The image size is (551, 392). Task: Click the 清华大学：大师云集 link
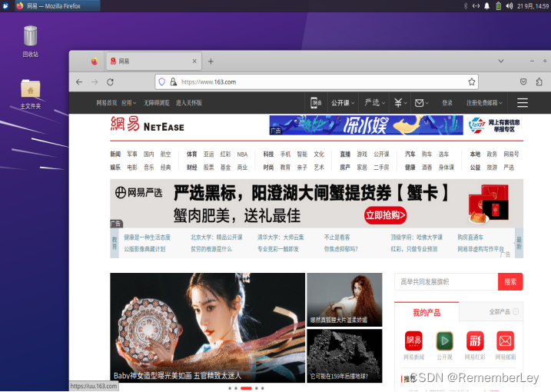tap(280, 238)
